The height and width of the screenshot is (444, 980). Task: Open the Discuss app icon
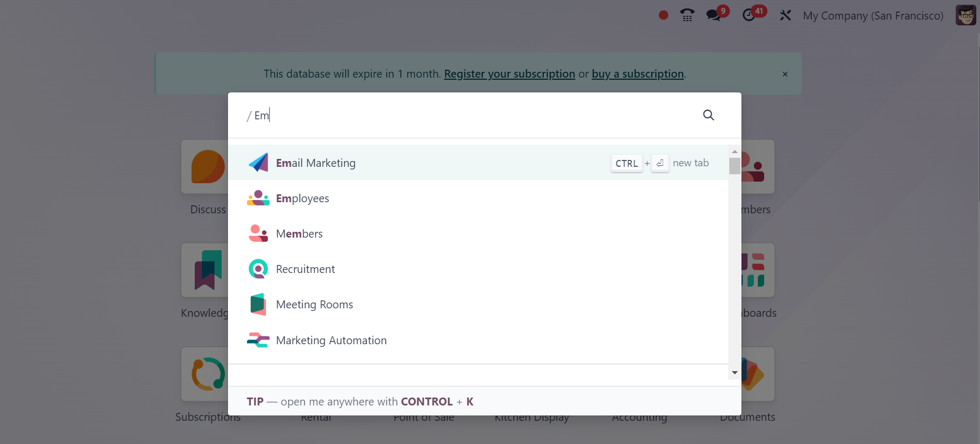(205, 166)
